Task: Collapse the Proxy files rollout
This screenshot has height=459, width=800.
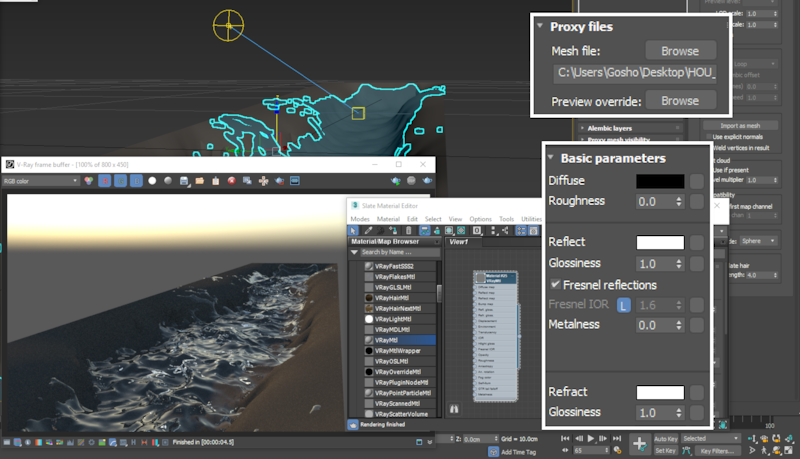Action: pyautogui.click(x=541, y=26)
